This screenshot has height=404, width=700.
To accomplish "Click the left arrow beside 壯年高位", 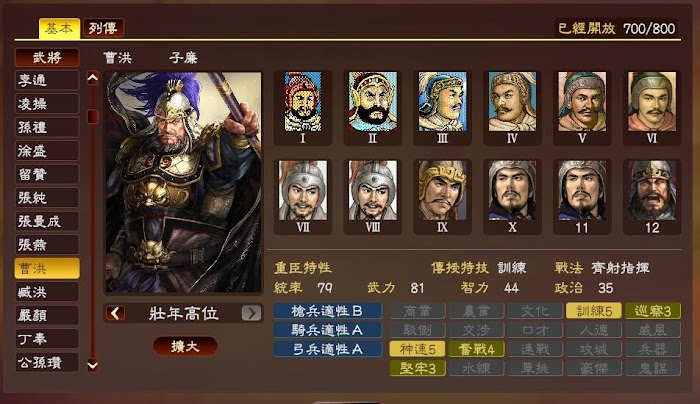I will click(x=116, y=313).
